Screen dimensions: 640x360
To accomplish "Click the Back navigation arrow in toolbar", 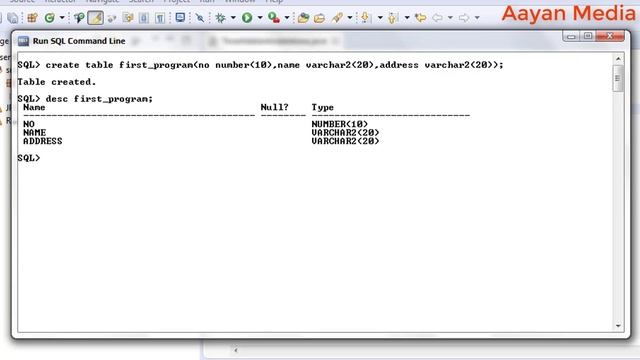I will click(x=437, y=18).
